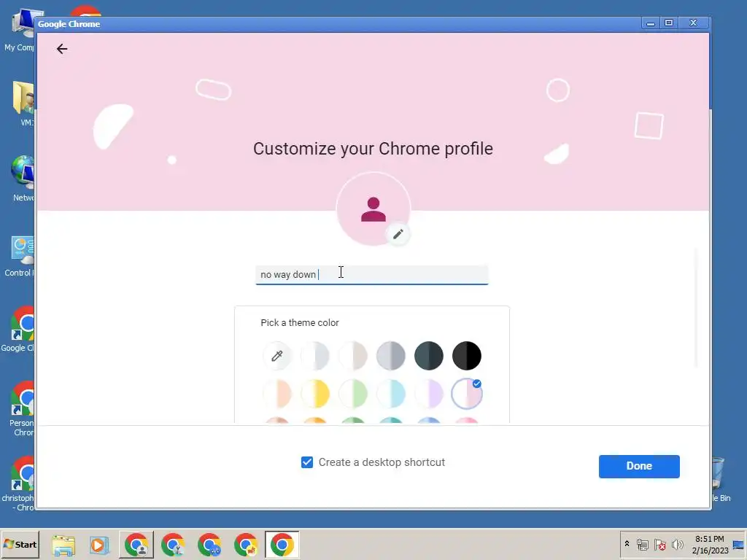This screenshot has height=560, width=747.
Task: Select the Recycle Bin desktop icon
Action: (721, 479)
